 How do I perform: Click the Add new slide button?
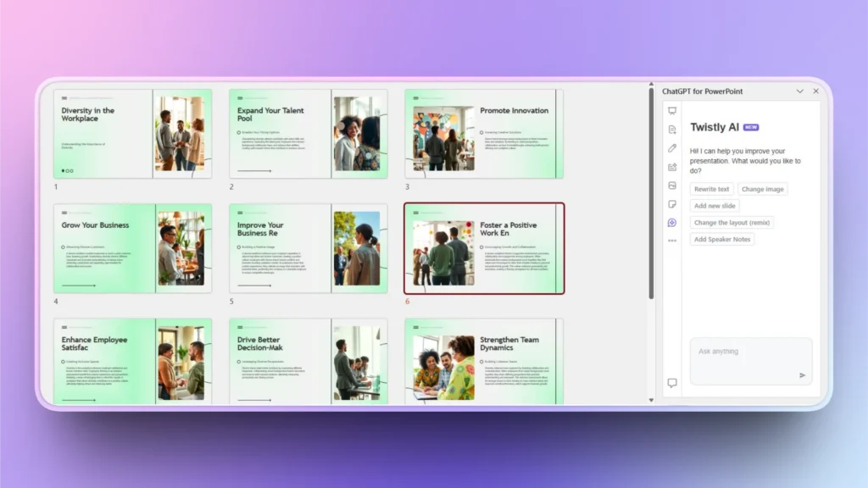pos(714,206)
